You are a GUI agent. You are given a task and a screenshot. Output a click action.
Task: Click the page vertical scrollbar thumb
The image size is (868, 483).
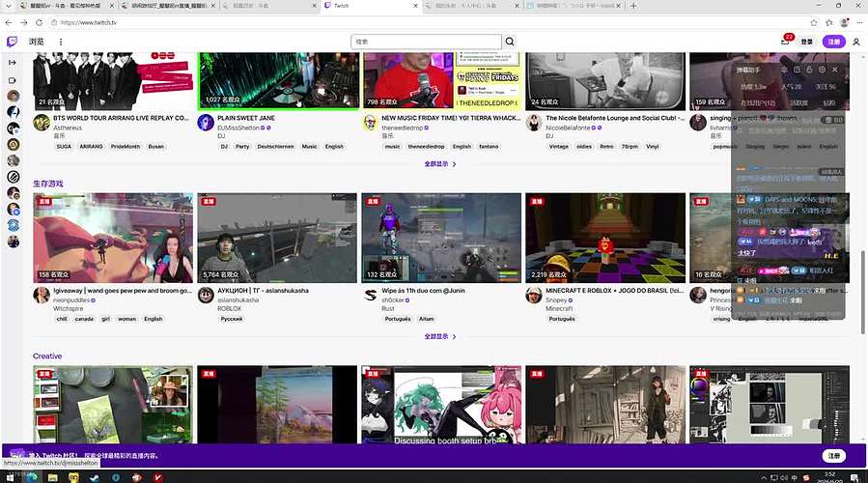(862, 292)
